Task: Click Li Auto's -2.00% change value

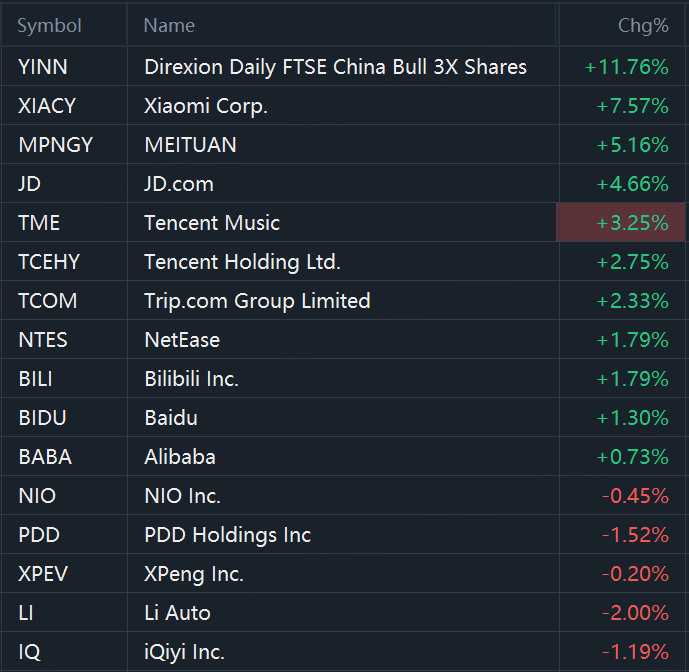Action: 635,613
